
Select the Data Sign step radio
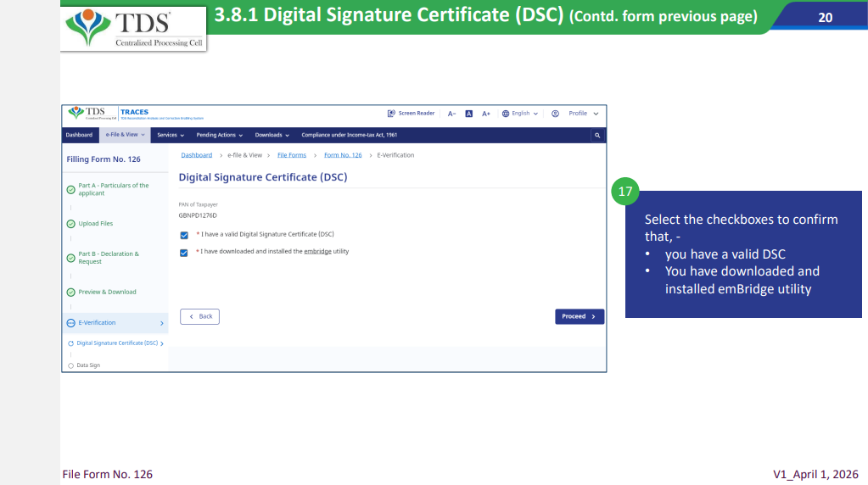click(x=70, y=365)
